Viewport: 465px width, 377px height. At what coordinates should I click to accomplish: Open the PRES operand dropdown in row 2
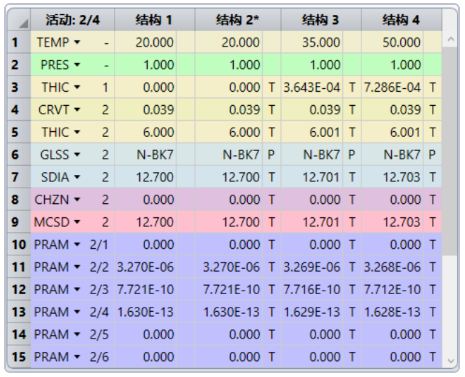point(77,65)
